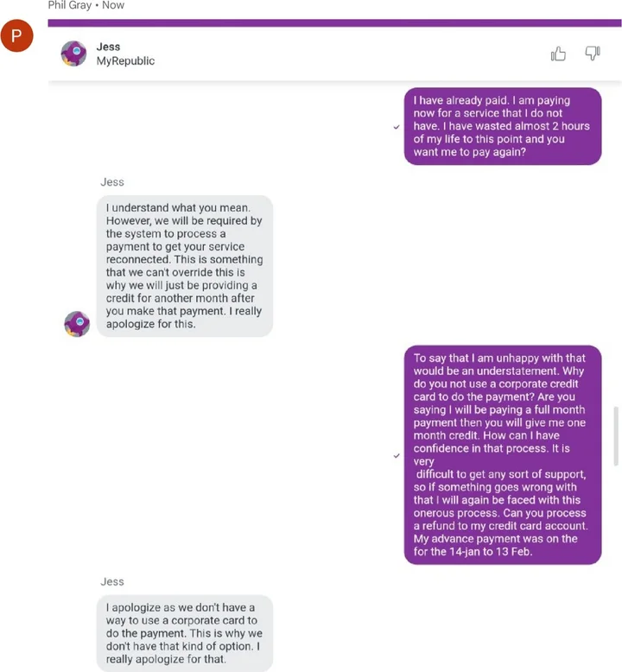
Task: Click the Jess sender label above the last reply
Action: pyautogui.click(x=112, y=582)
